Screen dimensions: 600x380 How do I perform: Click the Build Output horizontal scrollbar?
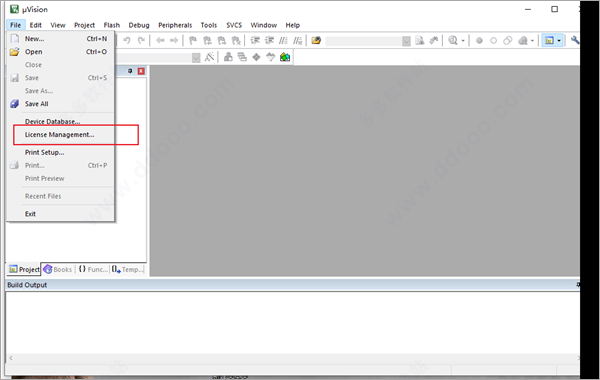(294, 358)
